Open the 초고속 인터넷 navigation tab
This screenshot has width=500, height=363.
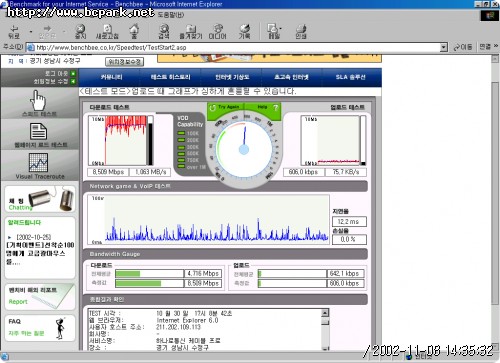click(291, 77)
